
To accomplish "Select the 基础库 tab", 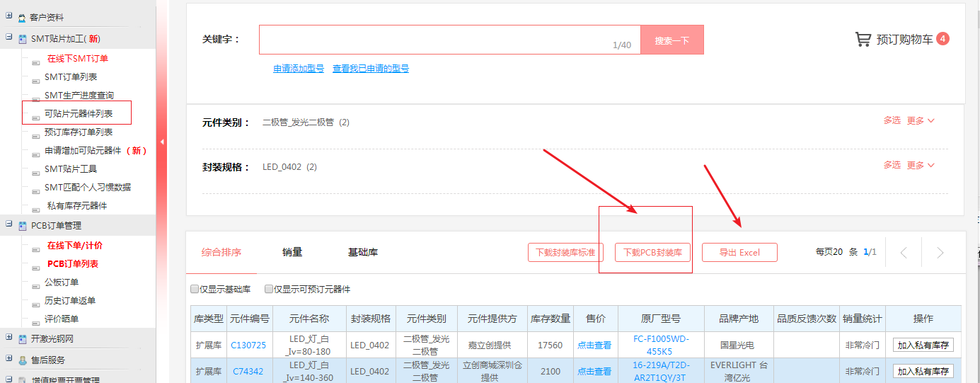I will pyautogui.click(x=362, y=252).
